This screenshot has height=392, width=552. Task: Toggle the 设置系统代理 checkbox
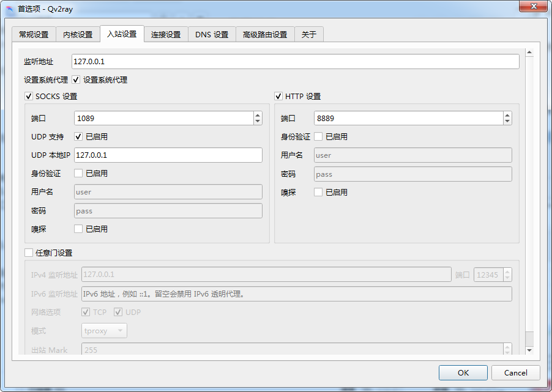tap(76, 80)
